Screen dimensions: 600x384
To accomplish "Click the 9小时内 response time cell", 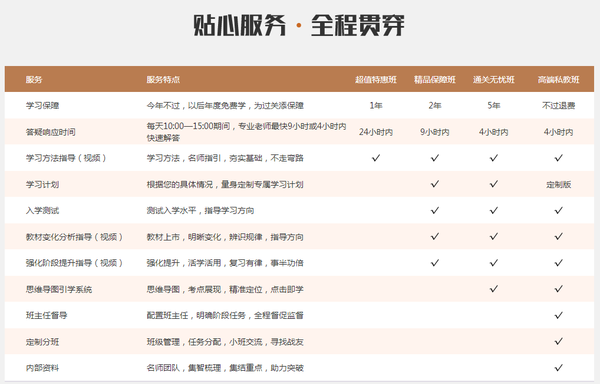I will 435,132.
